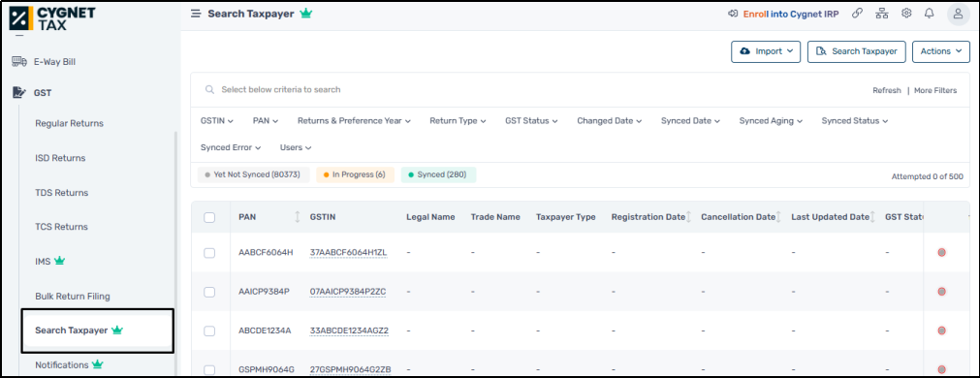Screen dimensions: 980x378
Task: Expand Returns & Preference Year filter
Action: (x=355, y=120)
